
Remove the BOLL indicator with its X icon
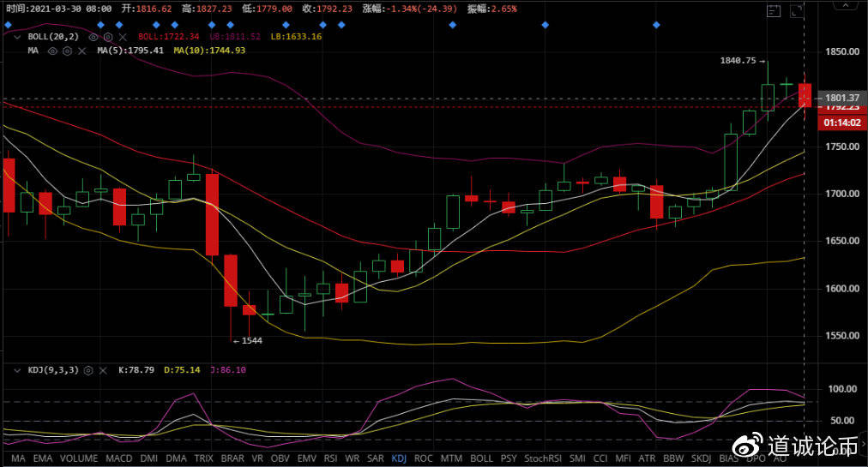pos(123,37)
